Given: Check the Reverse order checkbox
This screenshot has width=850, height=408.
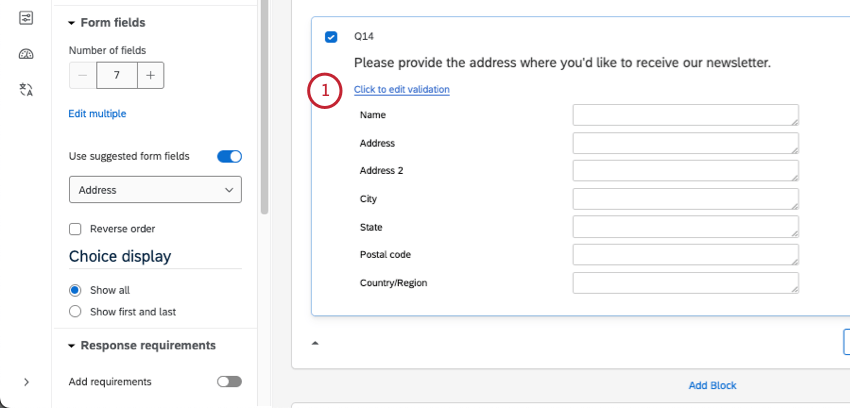Looking at the screenshot, I should [x=75, y=228].
